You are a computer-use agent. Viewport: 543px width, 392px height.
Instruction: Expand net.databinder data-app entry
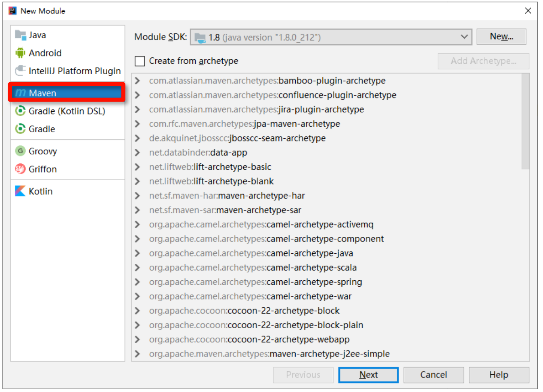[138, 152]
